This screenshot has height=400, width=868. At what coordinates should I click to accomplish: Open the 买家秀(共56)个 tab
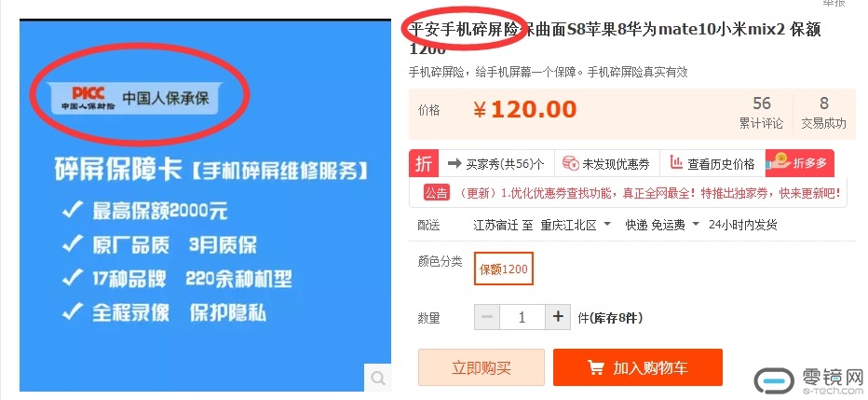point(496,163)
